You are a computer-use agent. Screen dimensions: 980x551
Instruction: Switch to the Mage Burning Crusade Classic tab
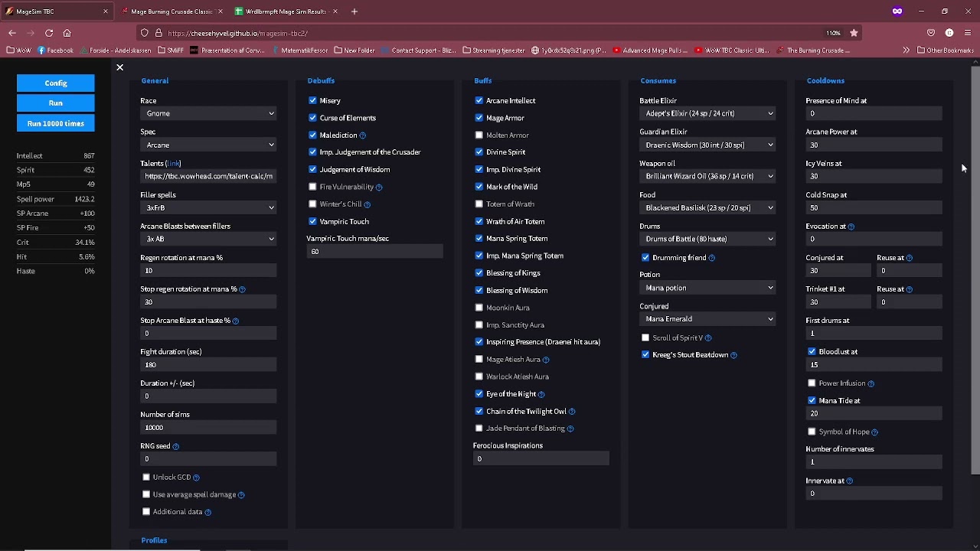click(x=171, y=11)
